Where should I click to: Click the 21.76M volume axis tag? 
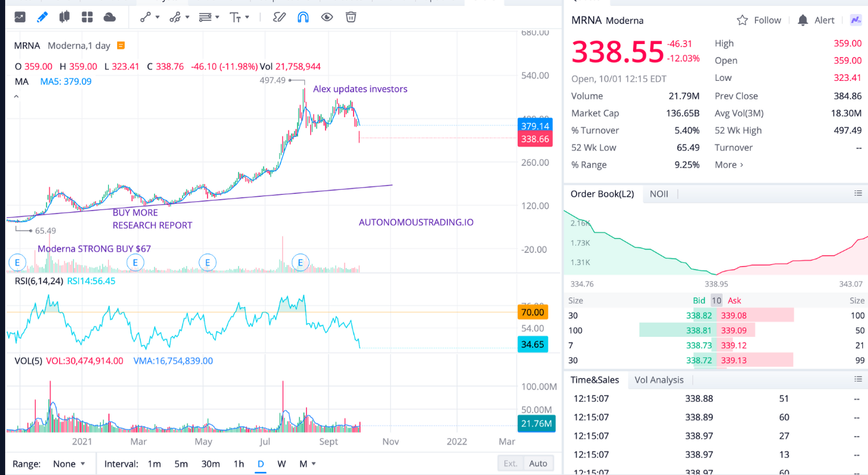536,423
